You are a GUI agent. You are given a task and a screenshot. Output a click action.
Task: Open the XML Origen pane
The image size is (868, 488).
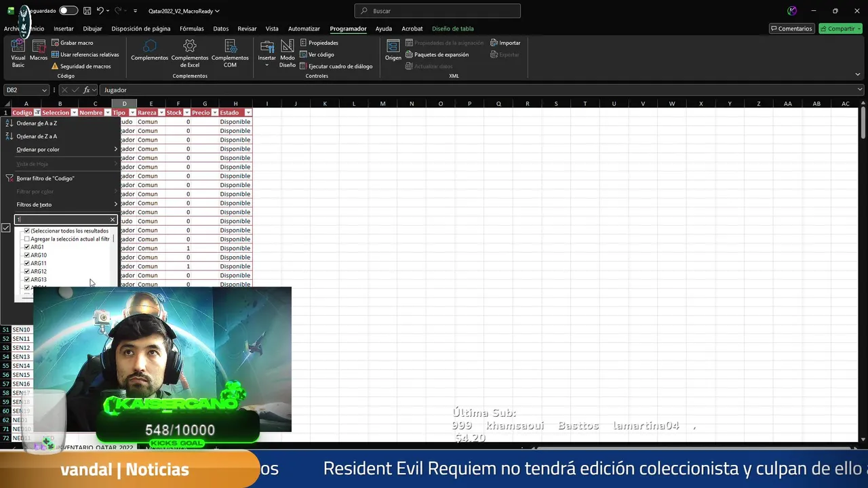[393, 51]
